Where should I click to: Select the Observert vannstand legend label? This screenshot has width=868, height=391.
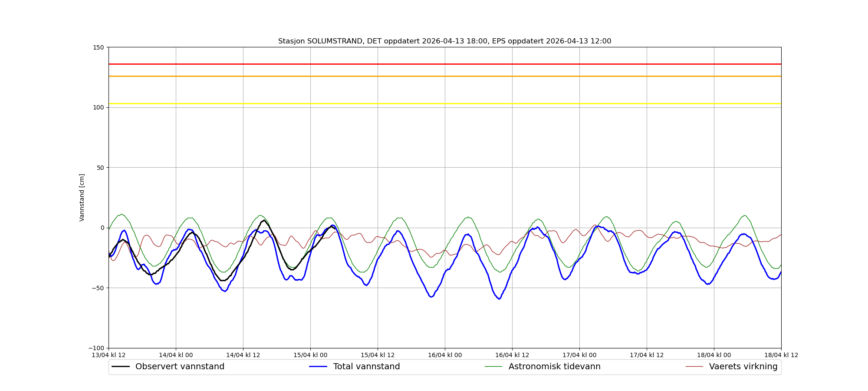click(180, 367)
